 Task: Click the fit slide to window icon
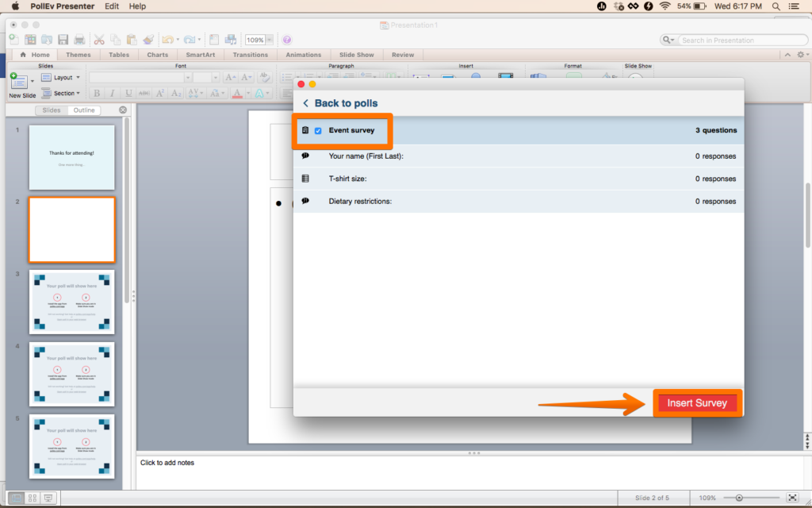[791, 498]
